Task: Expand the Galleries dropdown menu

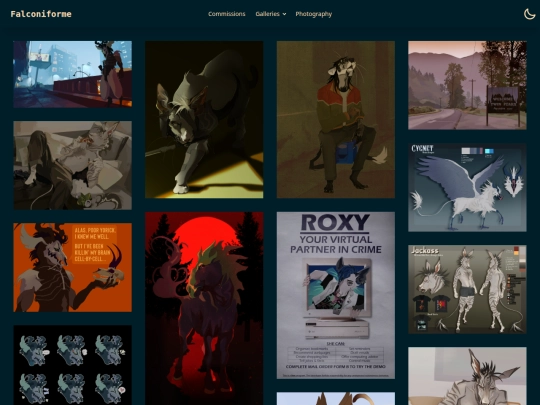Action: tap(271, 14)
